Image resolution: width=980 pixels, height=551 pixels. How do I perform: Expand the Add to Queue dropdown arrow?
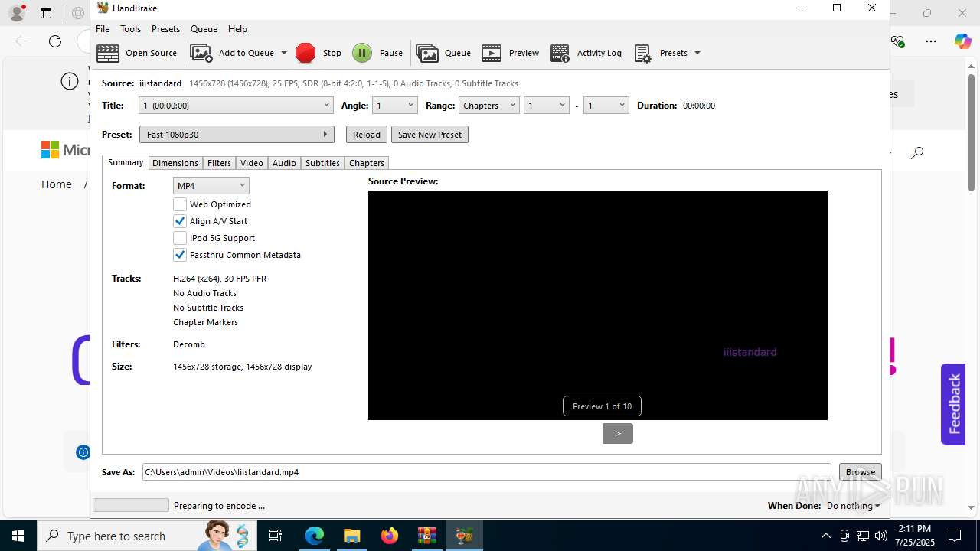pyautogui.click(x=283, y=53)
